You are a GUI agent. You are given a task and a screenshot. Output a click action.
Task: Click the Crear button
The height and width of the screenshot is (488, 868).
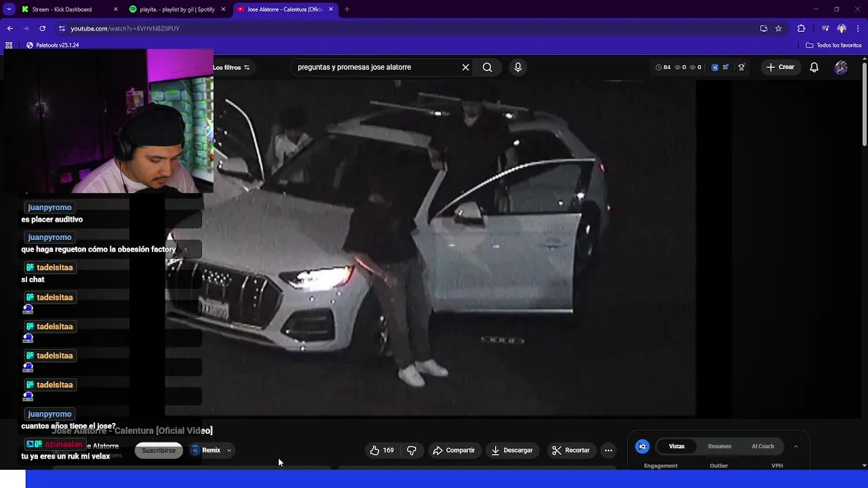tap(780, 67)
